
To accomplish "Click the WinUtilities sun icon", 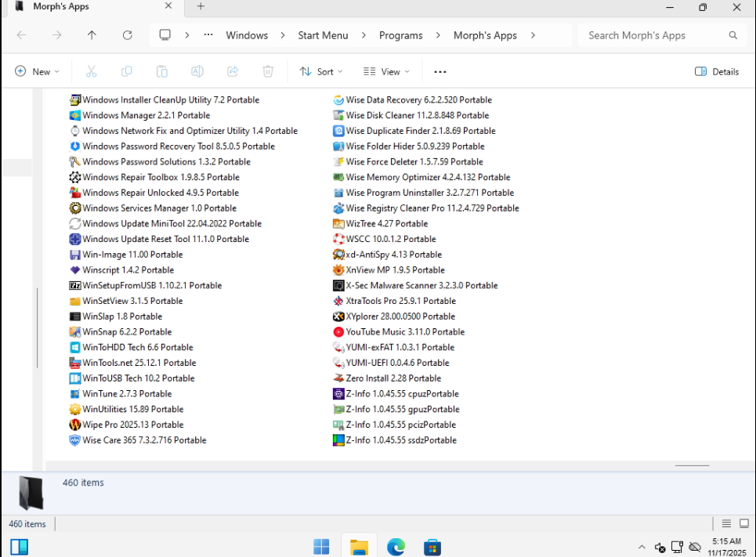I will [x=74, y=409].
